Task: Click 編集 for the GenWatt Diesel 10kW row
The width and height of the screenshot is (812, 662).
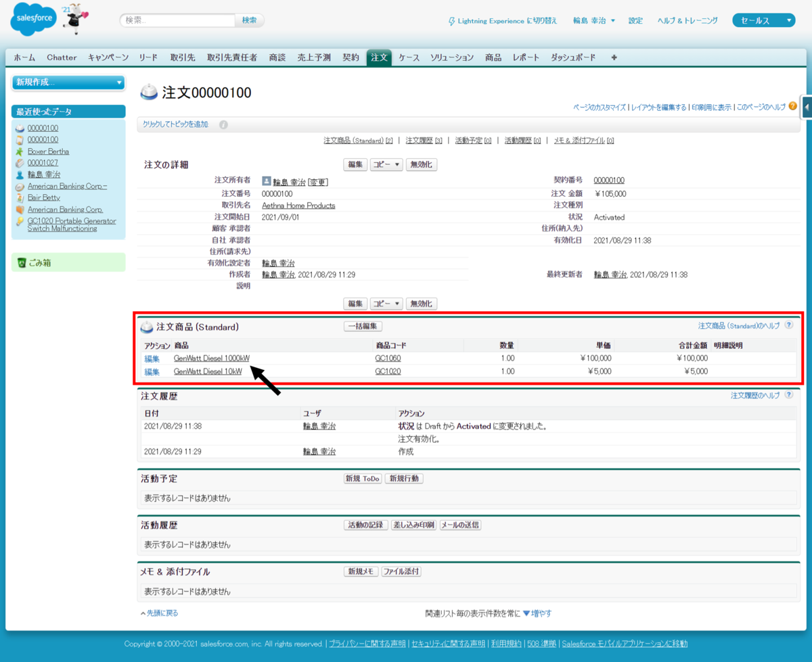Action: point(152,372)
